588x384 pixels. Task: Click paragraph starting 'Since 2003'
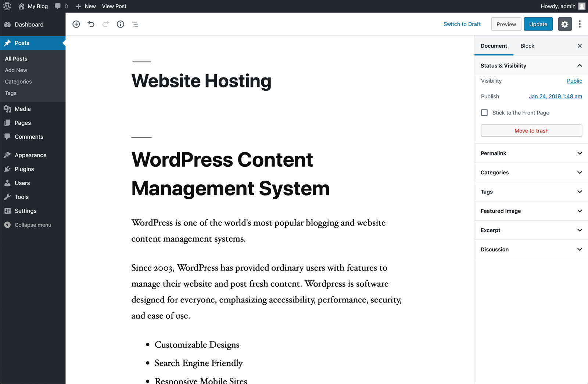266,292
